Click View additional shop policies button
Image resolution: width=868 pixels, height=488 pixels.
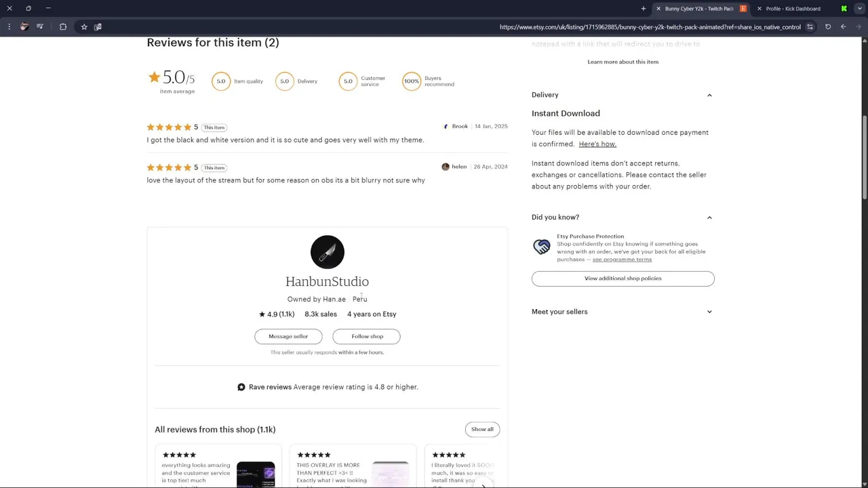click(623, 279)
